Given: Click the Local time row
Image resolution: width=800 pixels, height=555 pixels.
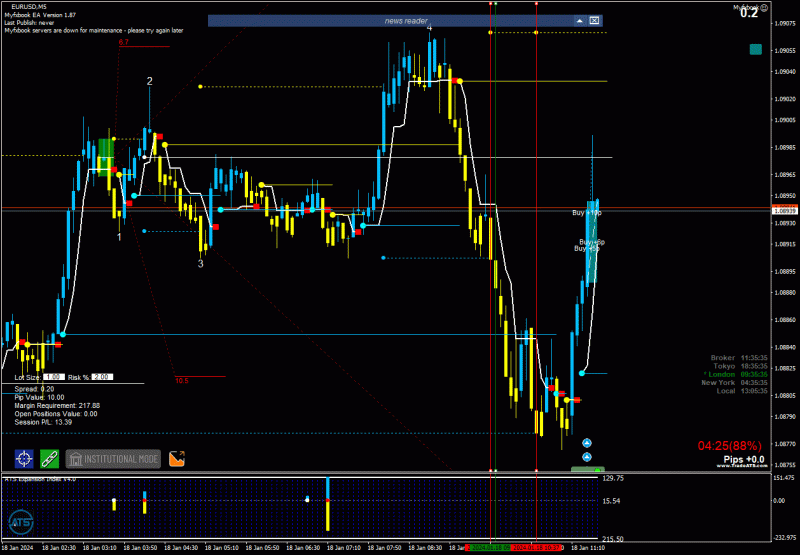Looking at the screenshot, I should [x=742, y=391].
